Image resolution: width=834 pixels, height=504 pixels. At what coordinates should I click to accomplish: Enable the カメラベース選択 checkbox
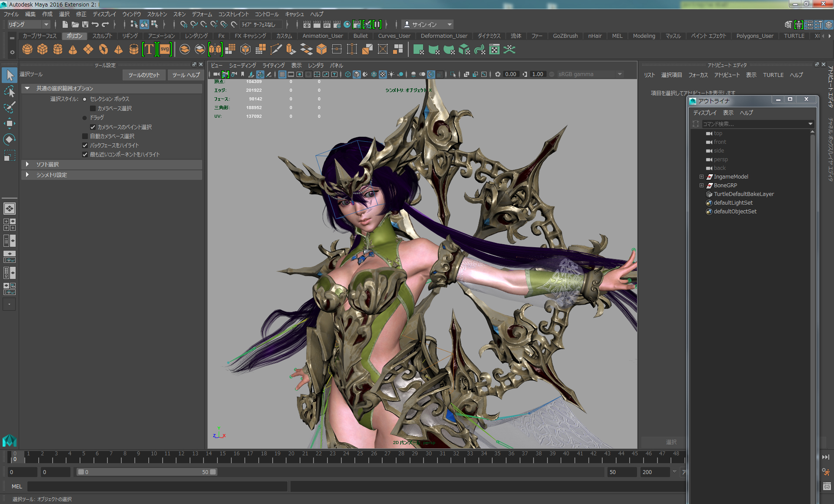pyautogui.click(x=93, y=108)
